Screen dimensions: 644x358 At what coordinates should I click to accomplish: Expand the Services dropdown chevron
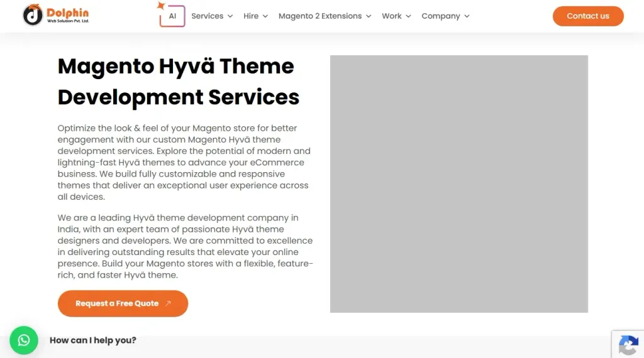pos(230,16)
